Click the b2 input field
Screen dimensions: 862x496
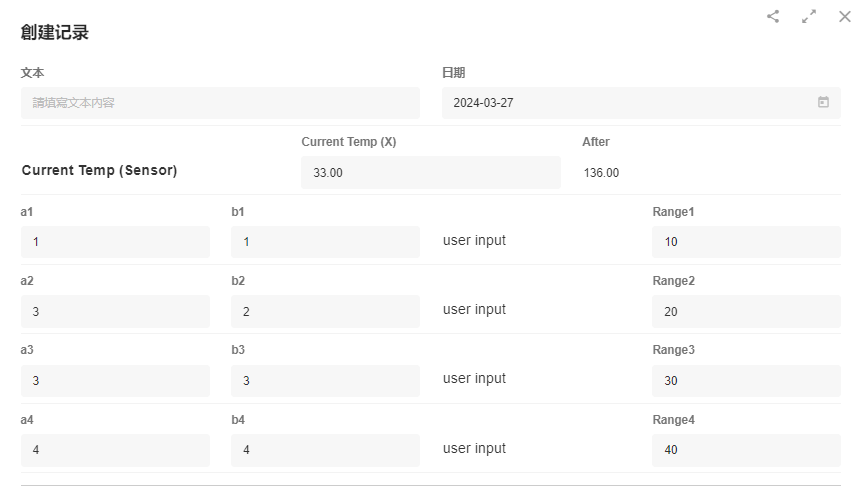pos(325,311)
